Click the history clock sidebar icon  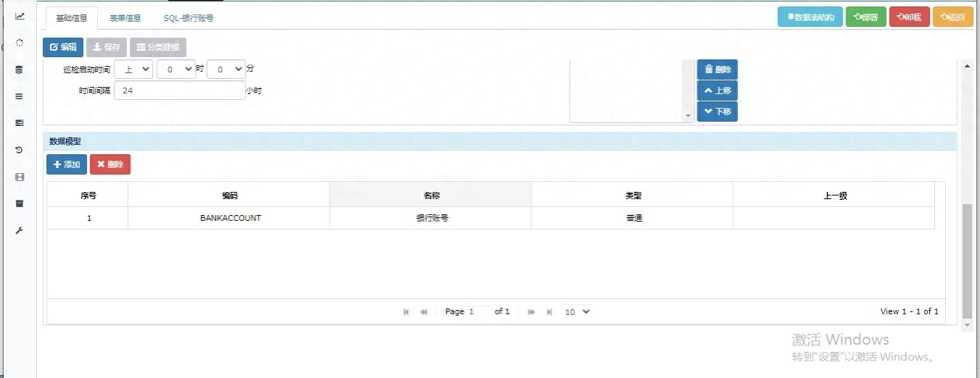tap(20, 150)
